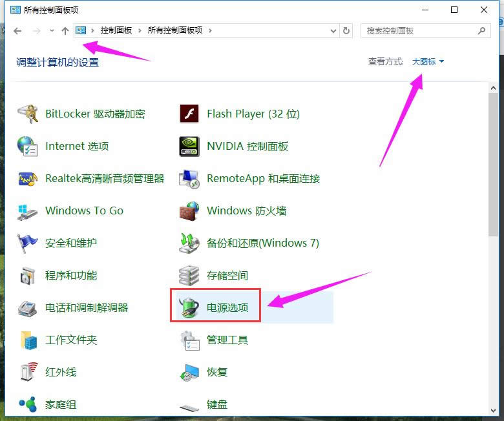
Task: Click the Realtek高清晰音频管理器 icon
Action: coord(28,179)
